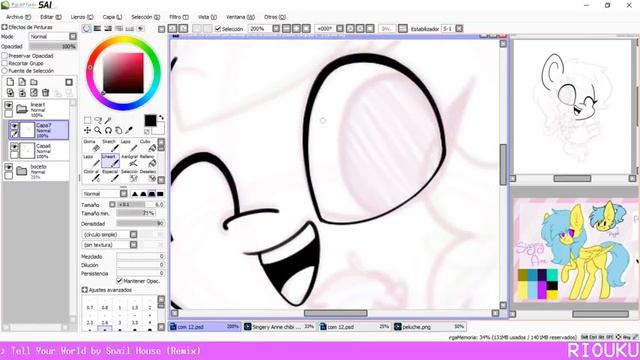Select the move tool

[x=87, y=130]
